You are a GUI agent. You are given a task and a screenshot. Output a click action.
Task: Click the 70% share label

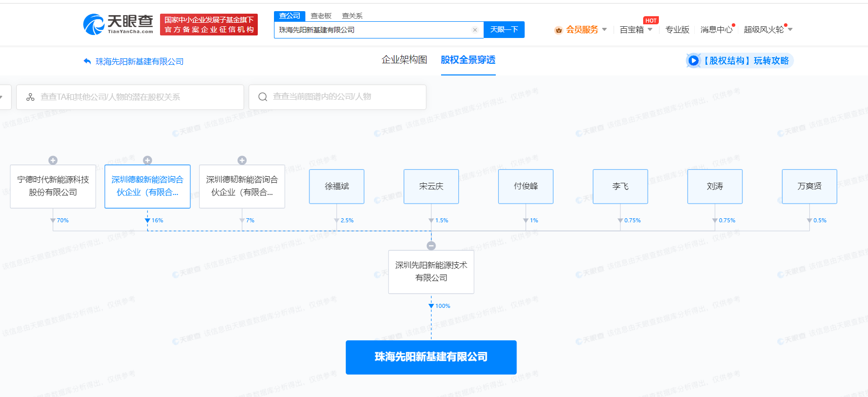(63, 220)
